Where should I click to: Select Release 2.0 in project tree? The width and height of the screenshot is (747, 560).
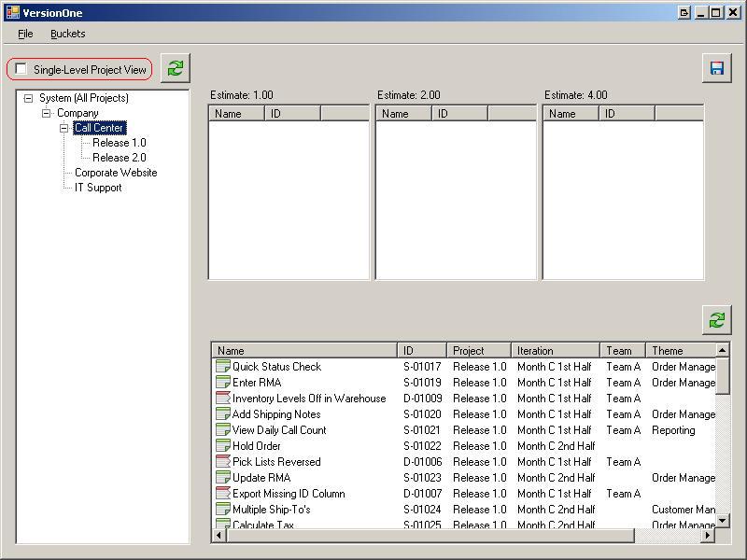(x=120, y=158)
